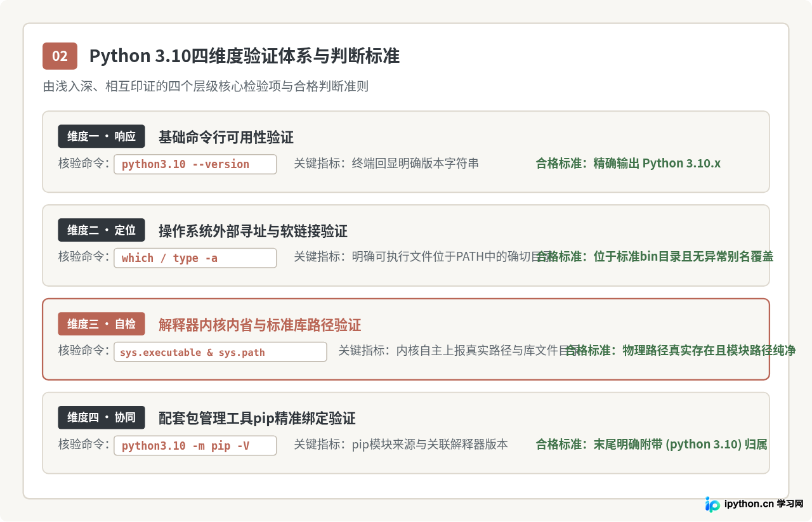The height and width of the screenshot is (522, 812).
Task: Click the "python3.10 -m pip -V" command box
Action: pyautogui.click(x=195, y=445)
